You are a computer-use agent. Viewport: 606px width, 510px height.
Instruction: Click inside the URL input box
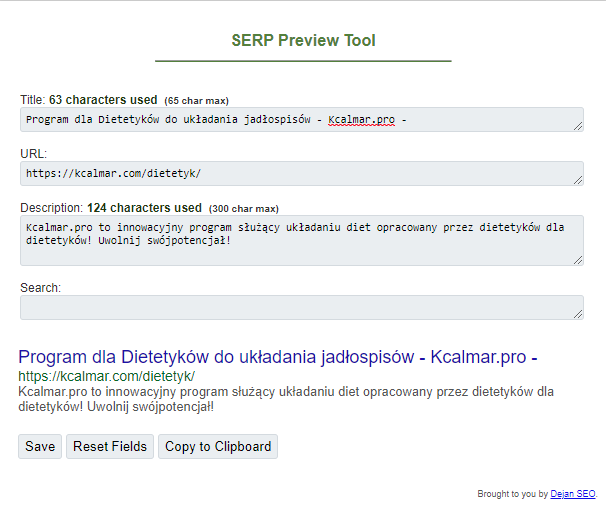(x=300, y=174)
